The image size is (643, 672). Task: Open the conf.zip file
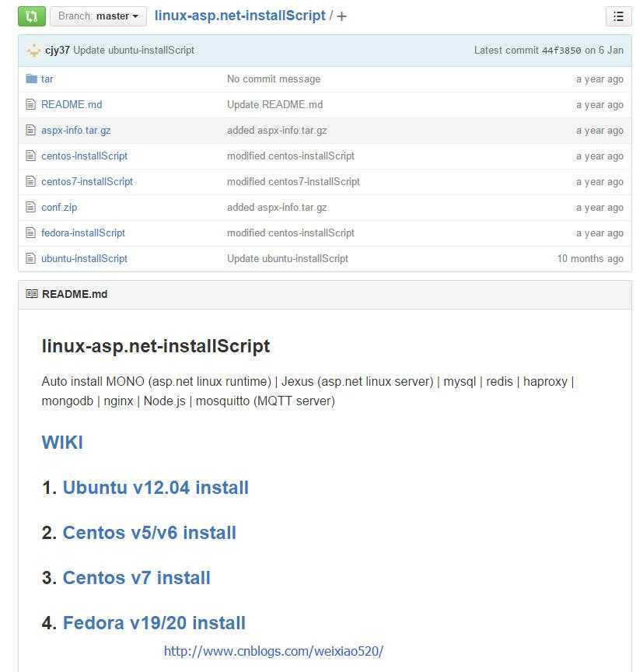(59, 208)
